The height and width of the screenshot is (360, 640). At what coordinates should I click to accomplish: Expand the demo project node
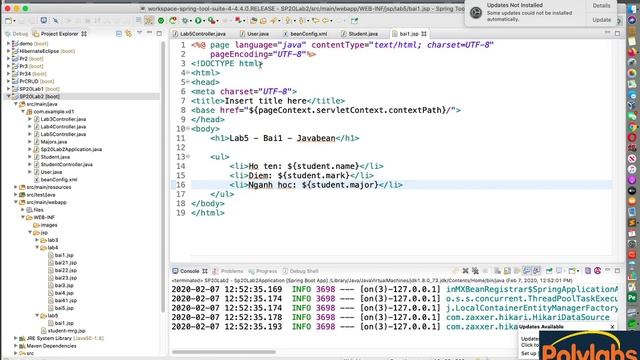(8, 43)
